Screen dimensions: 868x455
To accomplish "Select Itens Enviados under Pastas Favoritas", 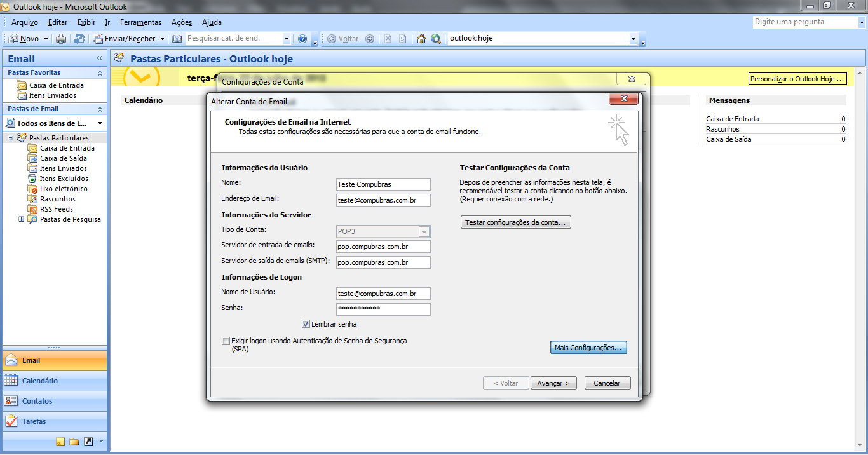I will [52, 95].
